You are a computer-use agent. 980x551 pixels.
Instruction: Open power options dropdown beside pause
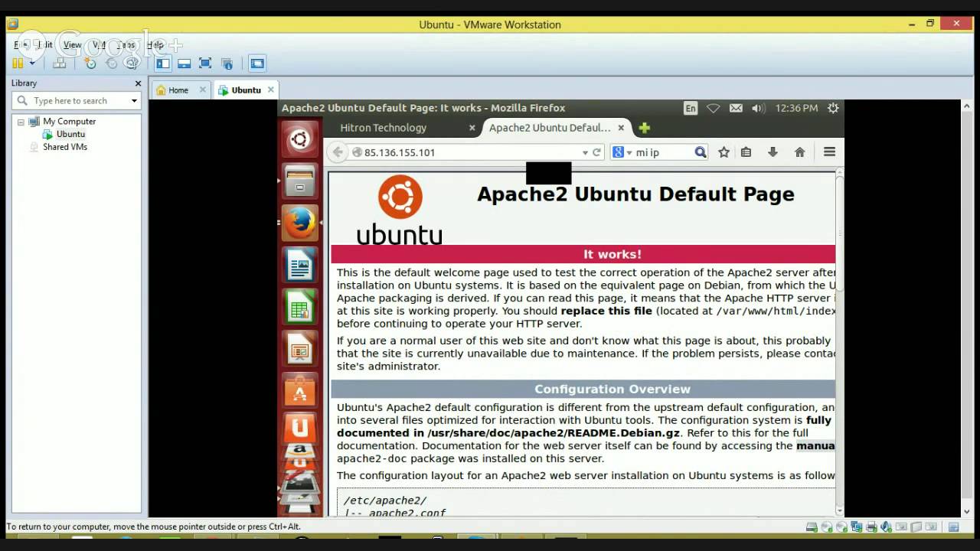click(32, 64)
